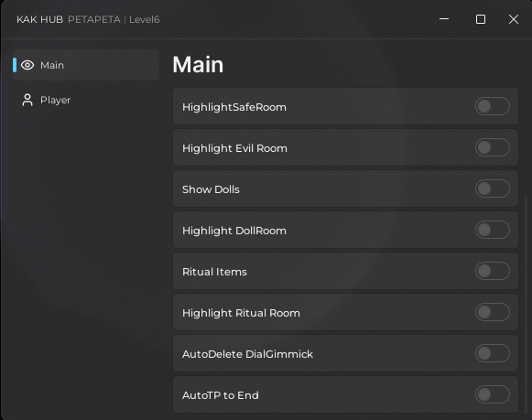The width and height of the screenshot is (532, 420).
Task: Turn on Highlight Evil Room switch
Action: (493, 147)
